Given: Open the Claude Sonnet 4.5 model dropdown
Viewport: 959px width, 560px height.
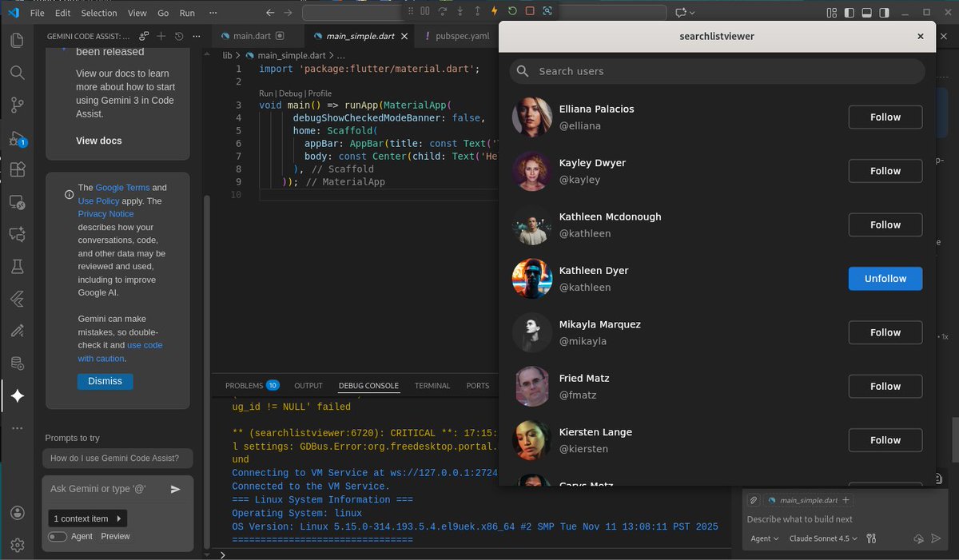Looking at the screenshot, I should tap(823, 538).
